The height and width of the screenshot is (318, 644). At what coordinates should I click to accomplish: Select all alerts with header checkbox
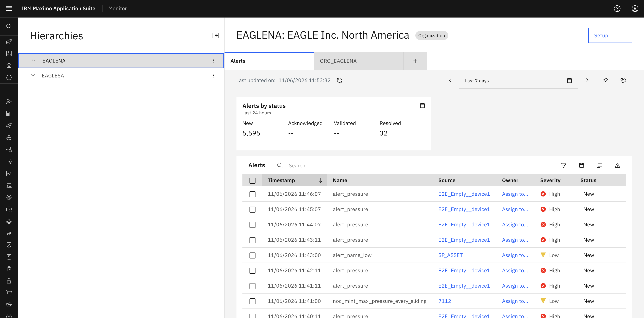pyautogui.click(x=252, y=180)
